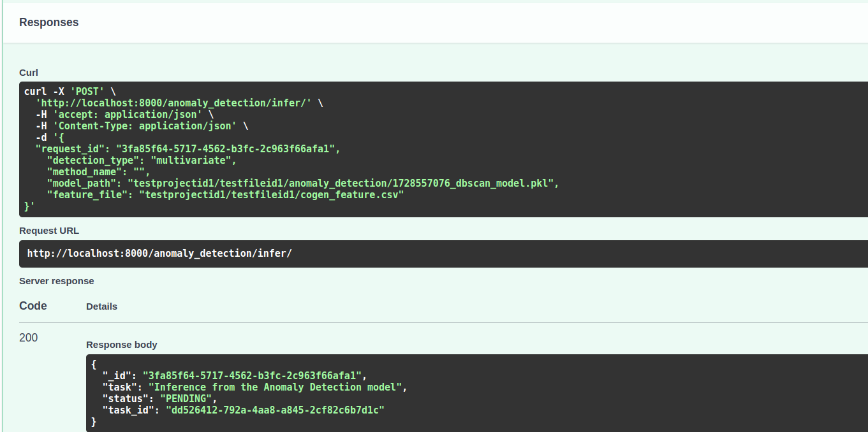Click the Request URL label
868x432 pixels.
[49, 231]
